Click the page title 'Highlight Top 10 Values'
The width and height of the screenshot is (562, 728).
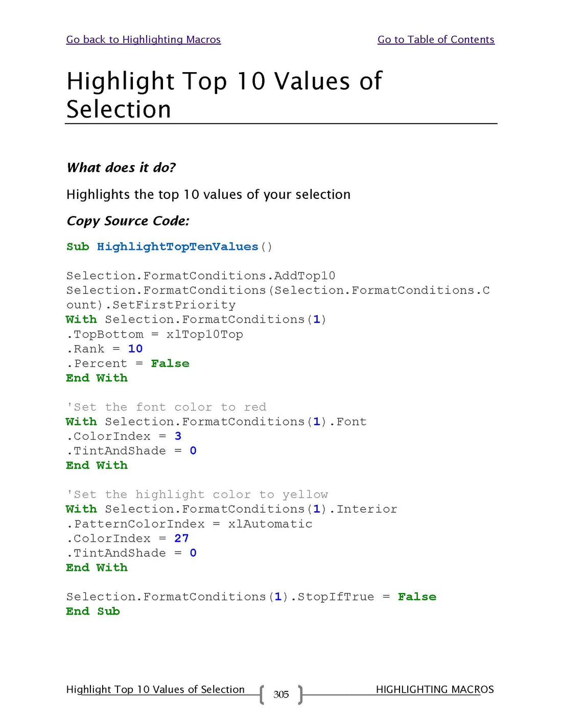(224, 81)
